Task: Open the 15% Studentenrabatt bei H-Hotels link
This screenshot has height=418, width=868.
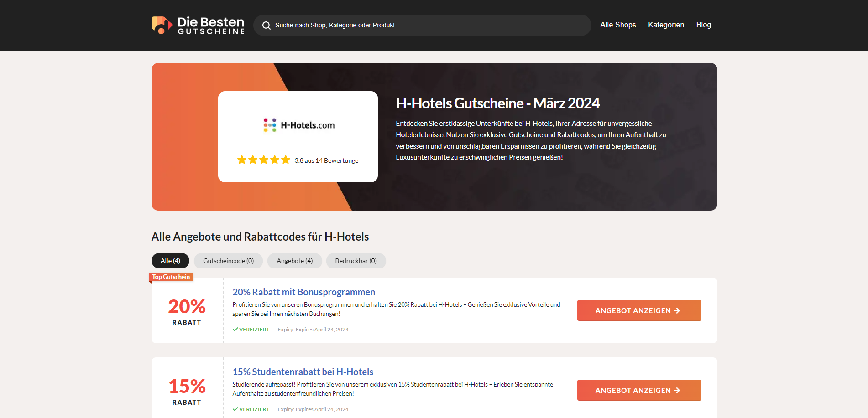Action: [303, 372]
